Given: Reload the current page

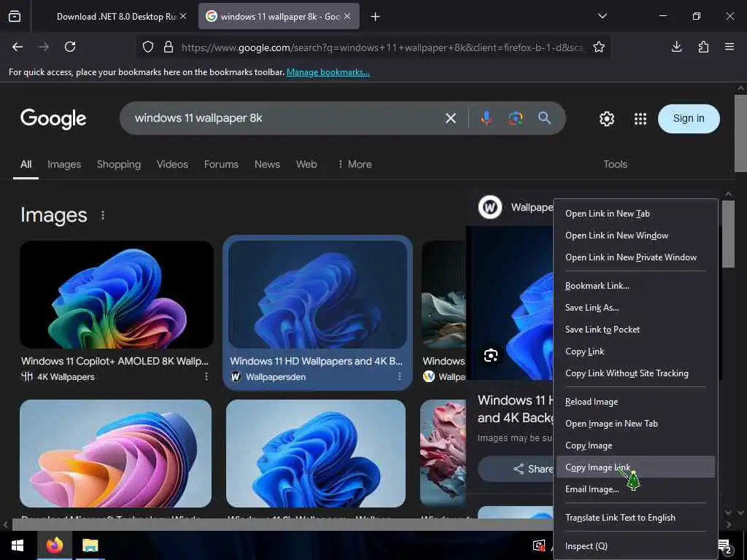Looking at the screenshot, I should [70, 47].
